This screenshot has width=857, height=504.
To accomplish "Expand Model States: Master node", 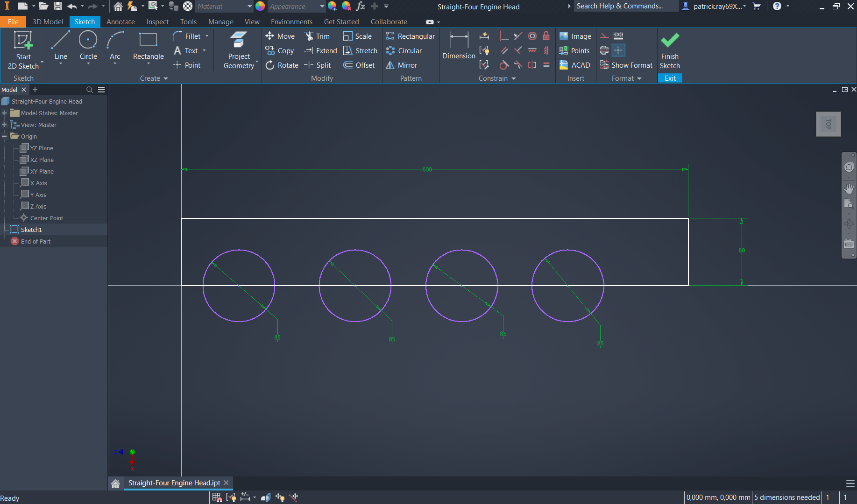I will tap(4, 113).
